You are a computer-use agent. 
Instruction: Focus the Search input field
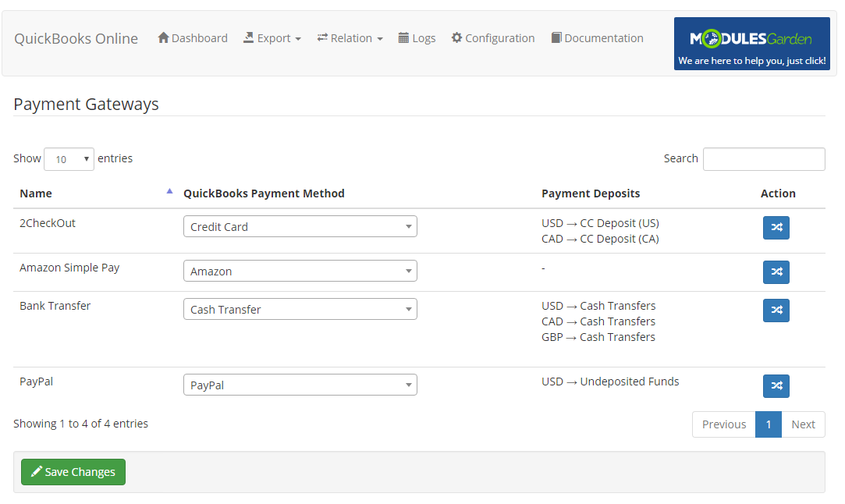click(764, 159)
